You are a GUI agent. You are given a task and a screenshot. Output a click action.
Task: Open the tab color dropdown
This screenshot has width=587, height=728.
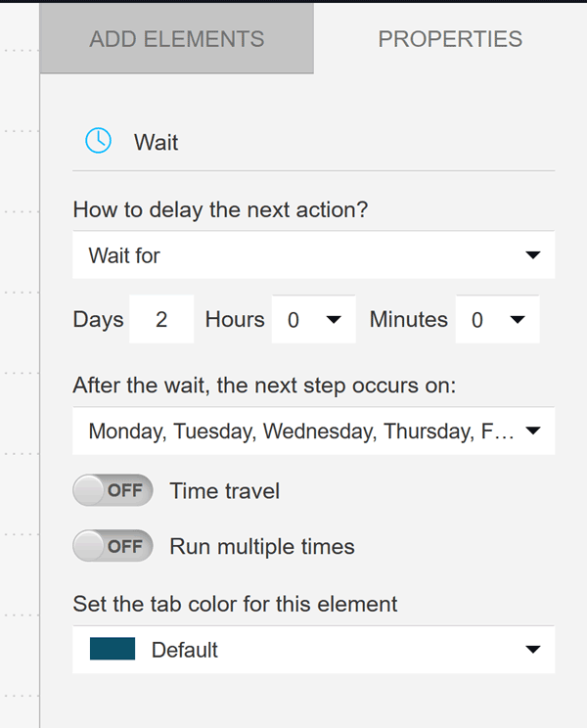click(313, 650)
